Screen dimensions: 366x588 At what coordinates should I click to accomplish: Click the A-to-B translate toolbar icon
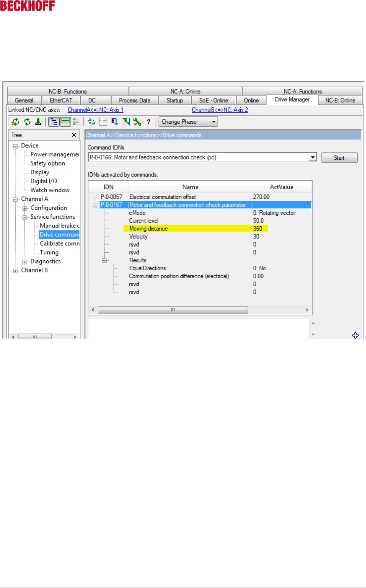pyautogui.click(x=91, y=122)
